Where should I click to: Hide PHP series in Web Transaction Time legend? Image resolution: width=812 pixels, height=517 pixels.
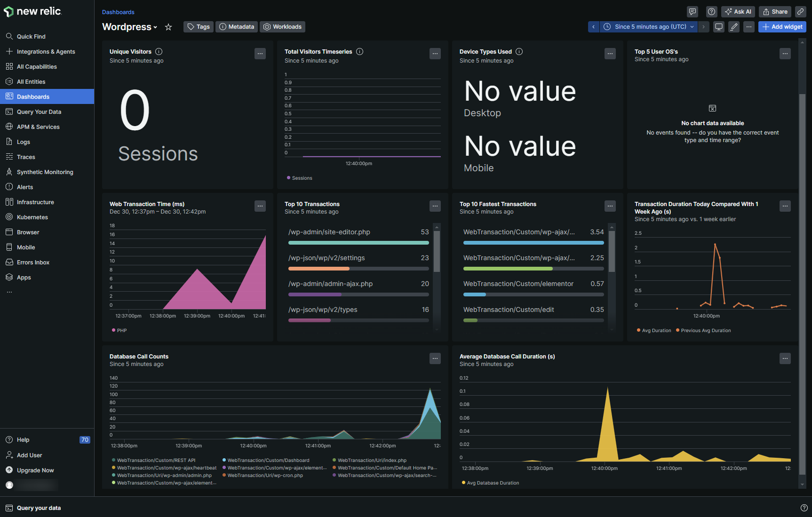click(x=119, y=330)
